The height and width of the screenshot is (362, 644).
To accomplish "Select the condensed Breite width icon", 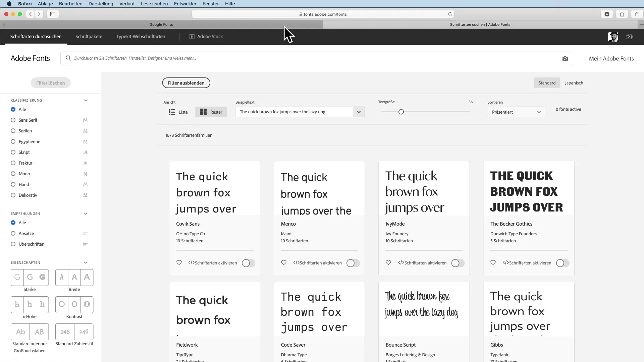I will [x=62, y=277].
